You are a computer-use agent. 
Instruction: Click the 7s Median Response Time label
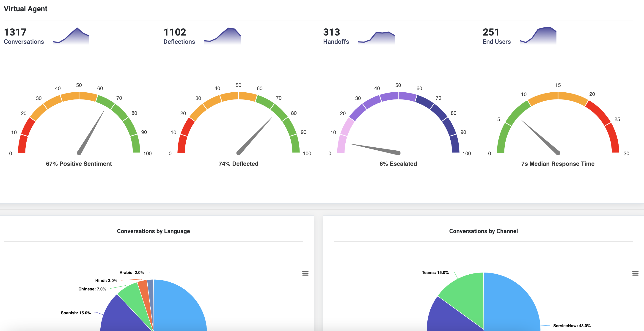click(558, 164)
